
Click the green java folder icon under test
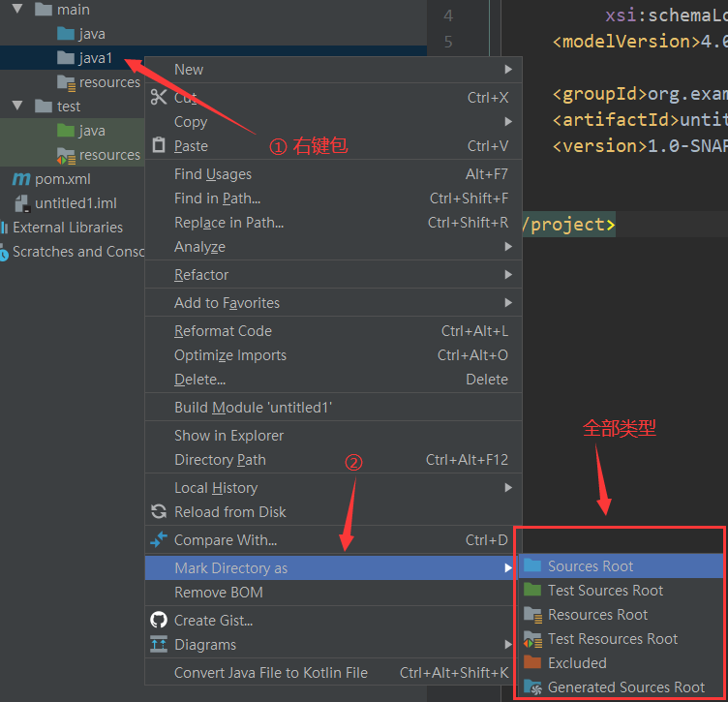pyautogui.click(x=66, y=131)
